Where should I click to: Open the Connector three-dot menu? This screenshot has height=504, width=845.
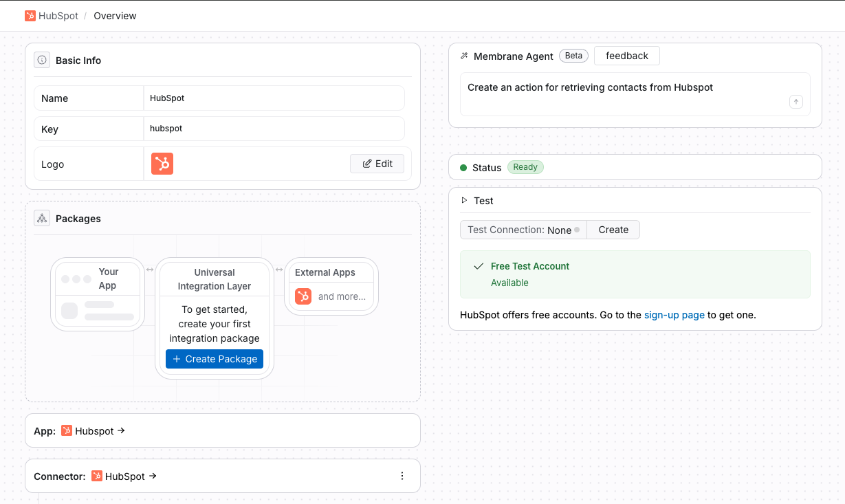tap(402, 476)
